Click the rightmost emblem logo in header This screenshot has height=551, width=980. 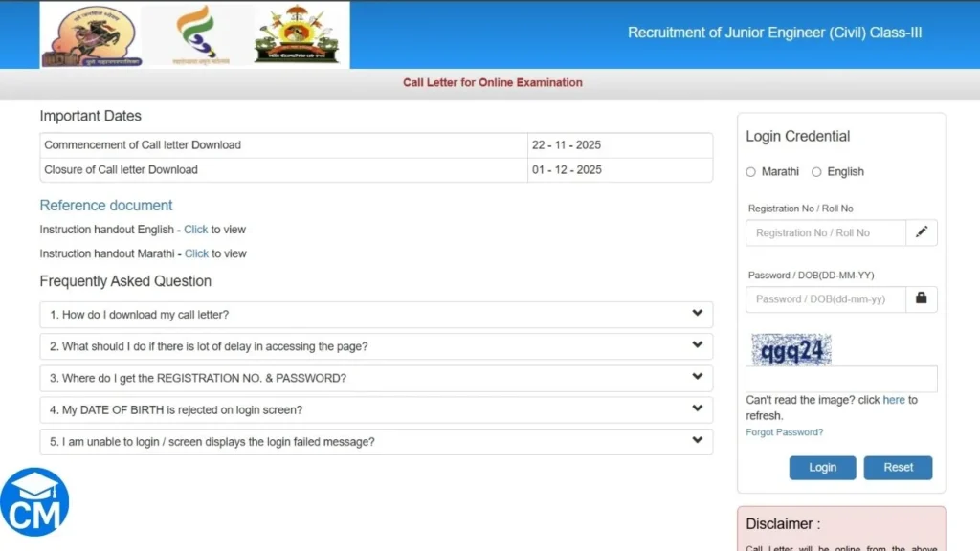[x=297, y=34]
